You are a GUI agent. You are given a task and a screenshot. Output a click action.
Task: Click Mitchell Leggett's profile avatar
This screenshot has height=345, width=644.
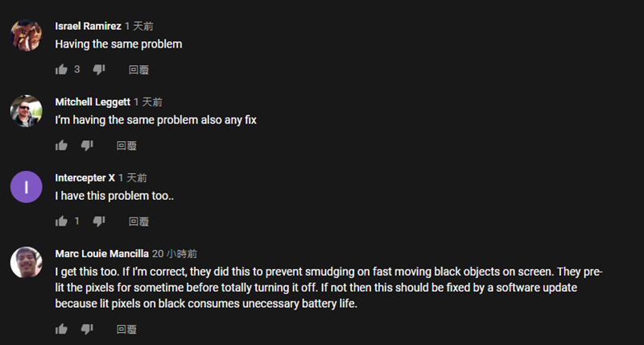tap(26, 110)
